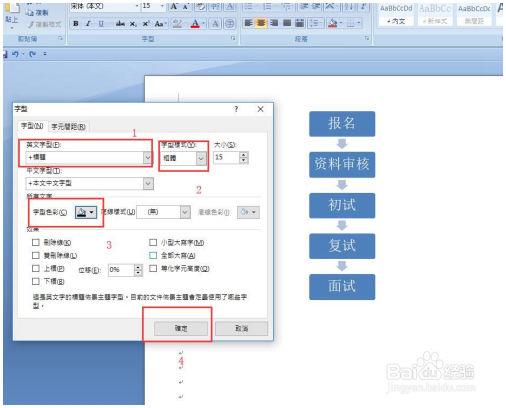The width and height of the screenshot is (506, 408).
Task: Enable the 刪除線 strikethrough checkbox
Action: point(36,242)
